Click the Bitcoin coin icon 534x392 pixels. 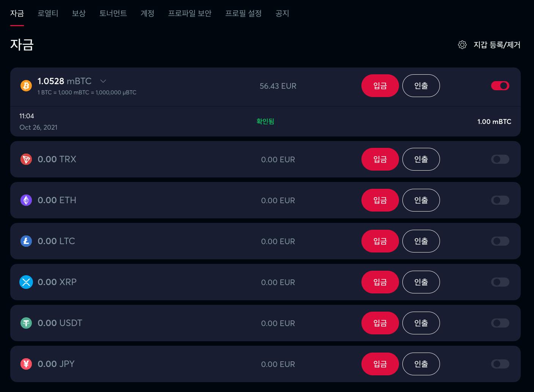[x=26, y=86]
